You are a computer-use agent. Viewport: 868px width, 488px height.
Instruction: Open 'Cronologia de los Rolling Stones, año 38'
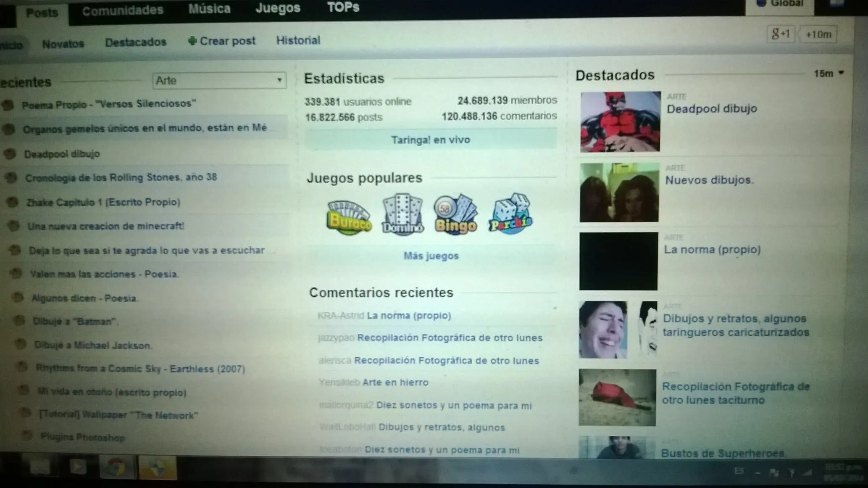[x=121, y=177]
